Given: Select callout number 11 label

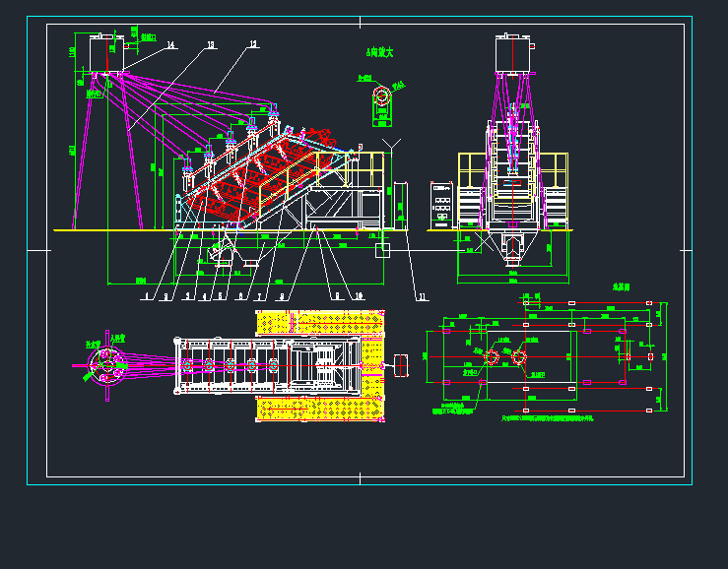Looking at the screenshot, I should coord(422,297).
